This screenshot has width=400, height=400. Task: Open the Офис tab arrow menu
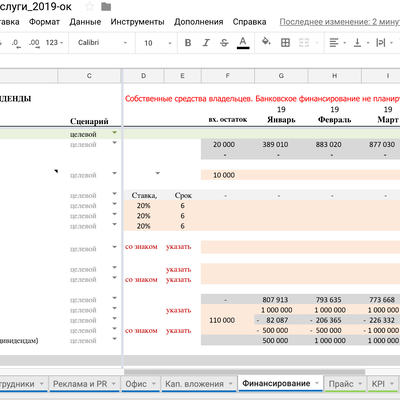[154, 384]
